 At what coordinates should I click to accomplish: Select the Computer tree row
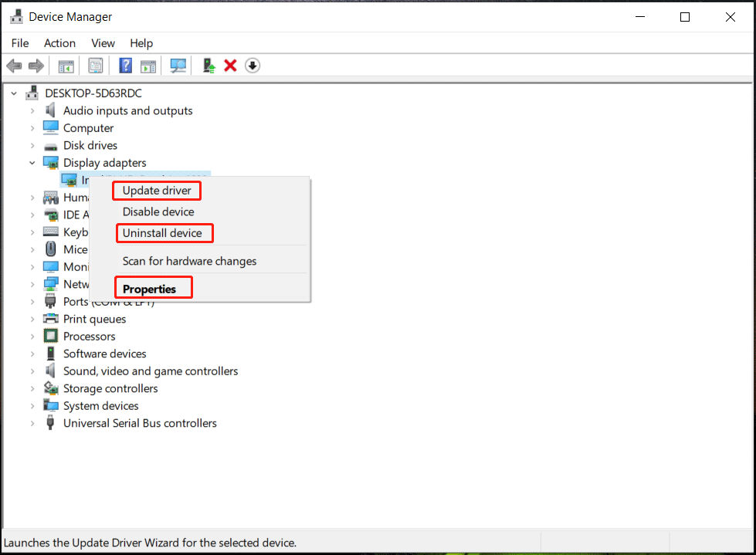89,128
